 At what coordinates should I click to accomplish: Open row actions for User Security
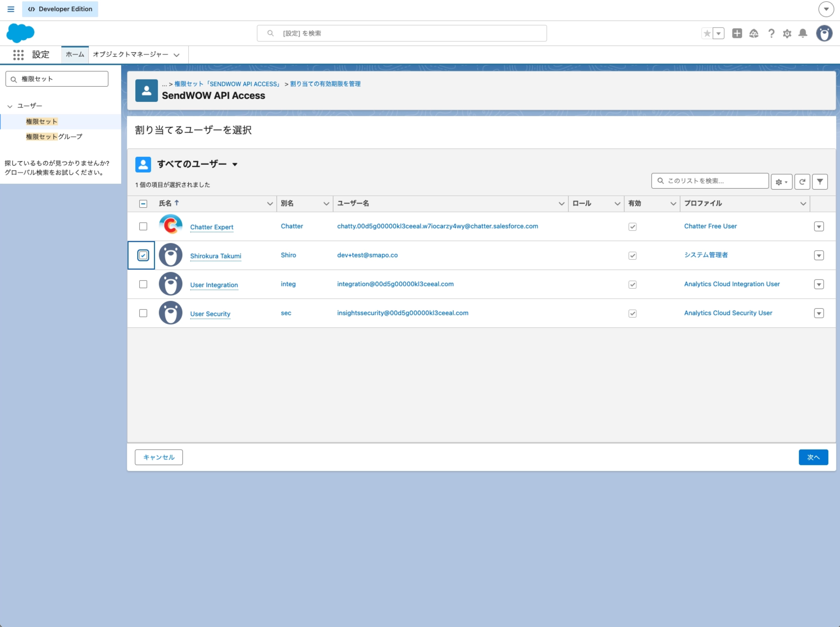pyautogui.click(x=819, y=313)
